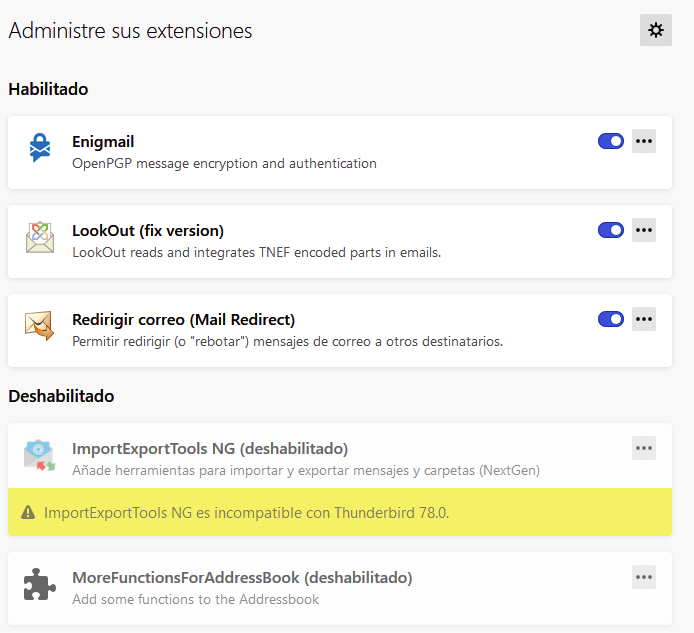Viewport: 694px width, 633px height.
Task: Click 'Añade herramientas para importar' description
Action: pyautogui.click(x=306, y=471)
